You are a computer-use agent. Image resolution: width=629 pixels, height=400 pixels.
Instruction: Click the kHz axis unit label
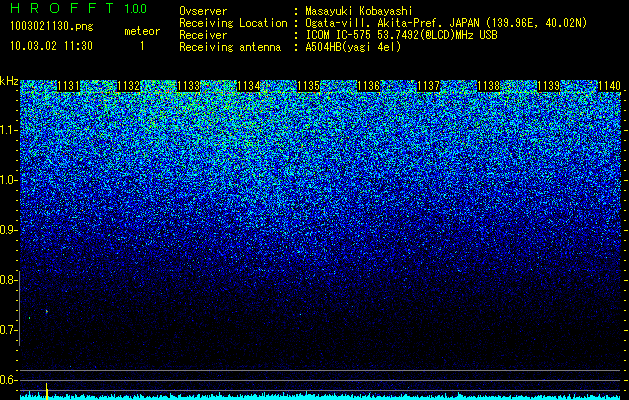pyautogui.click(x=9, y=81)
